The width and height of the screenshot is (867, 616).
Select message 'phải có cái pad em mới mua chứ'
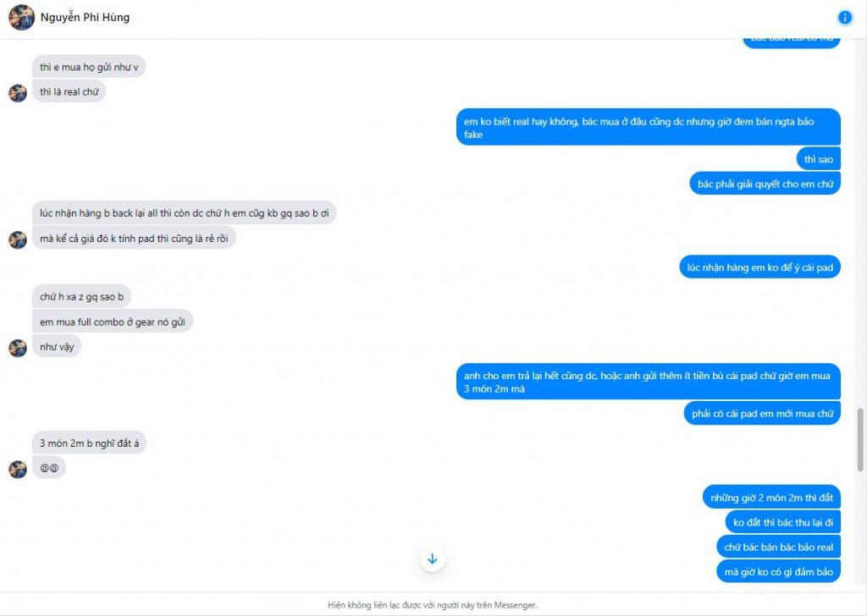762,413
